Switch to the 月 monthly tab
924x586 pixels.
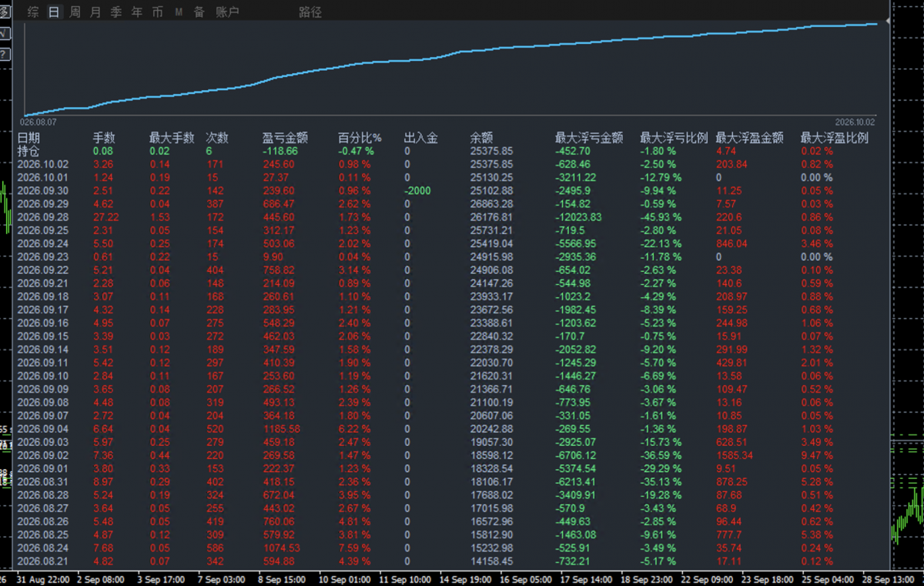click(95, 12)
